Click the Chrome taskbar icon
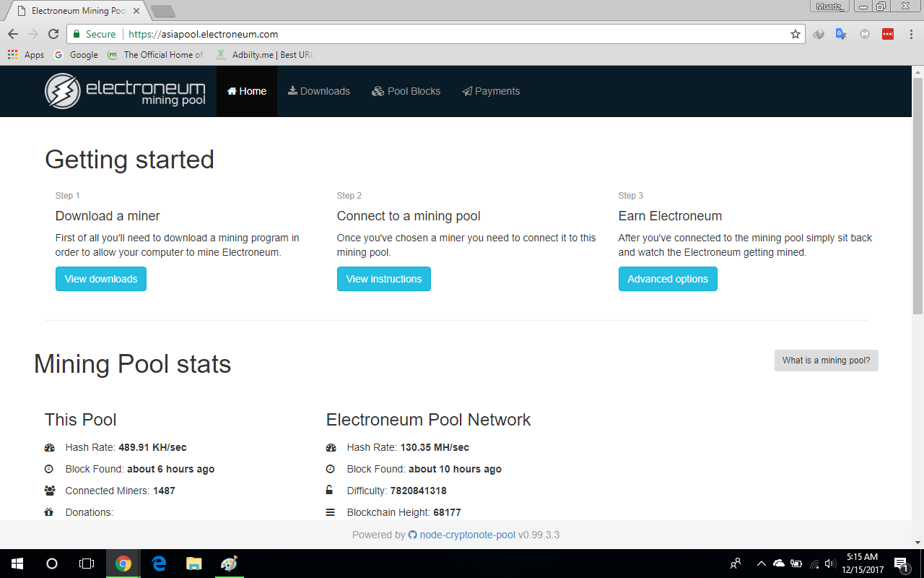This screenshot has width=924, height=578. [123, 564]
